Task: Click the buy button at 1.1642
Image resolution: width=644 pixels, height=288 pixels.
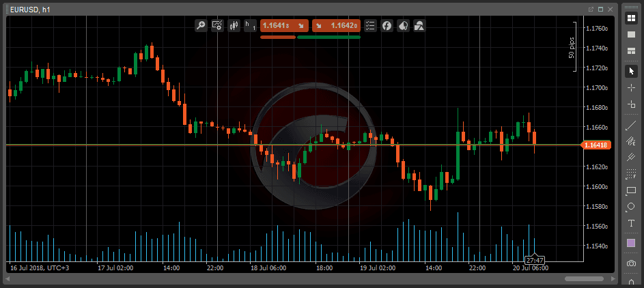Action: click(335, 26)
